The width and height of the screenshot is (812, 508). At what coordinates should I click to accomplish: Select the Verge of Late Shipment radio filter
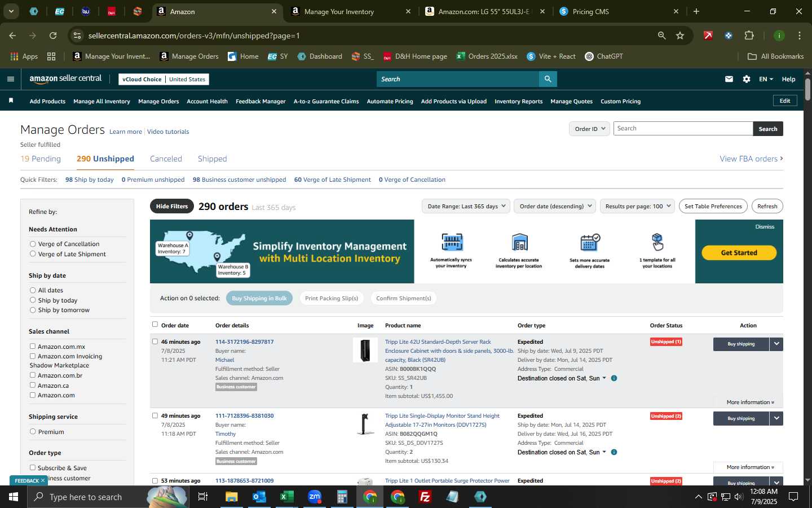33,254
